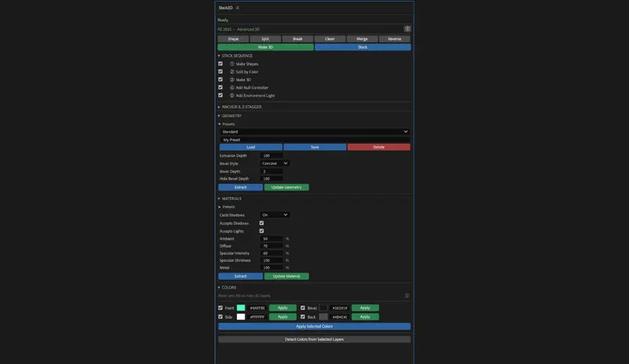
Task: Uncheck the Add Null Controller step
Action: (x=220, y=87)
